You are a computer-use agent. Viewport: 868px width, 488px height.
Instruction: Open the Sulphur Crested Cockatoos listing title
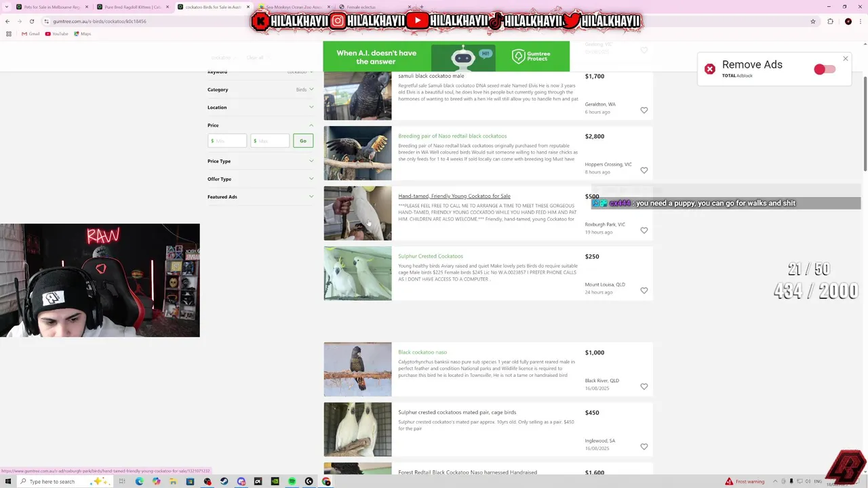[x=431, y=256]
